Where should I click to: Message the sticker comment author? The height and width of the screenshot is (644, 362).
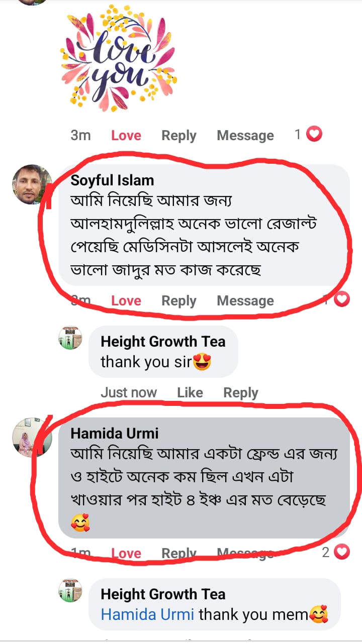(x=245, y=136)
